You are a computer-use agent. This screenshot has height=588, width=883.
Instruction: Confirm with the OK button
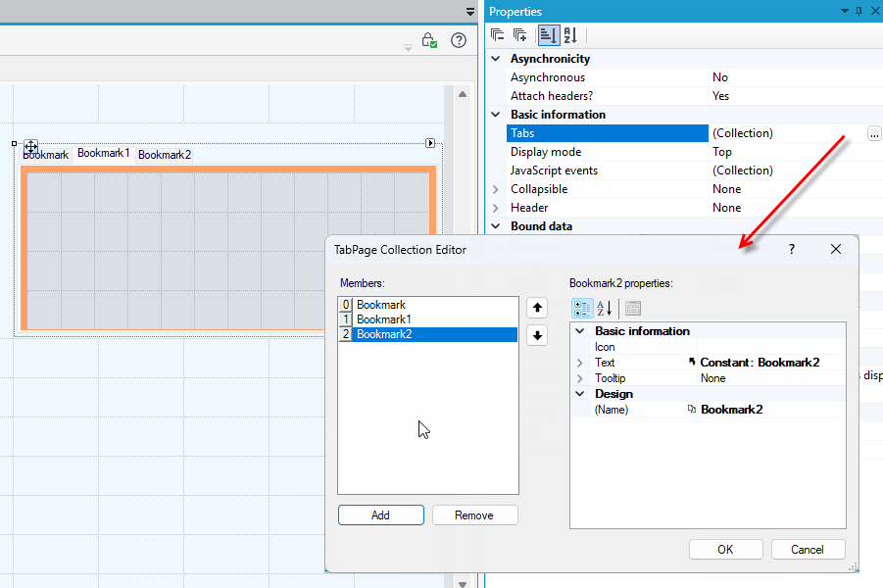pyautogui.click(x=725, y=550)
